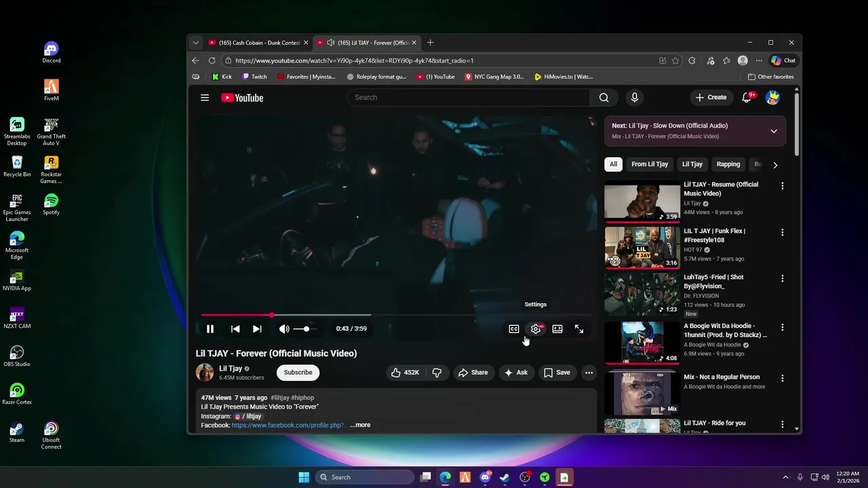Select the All filter chip

coord(613,164)
